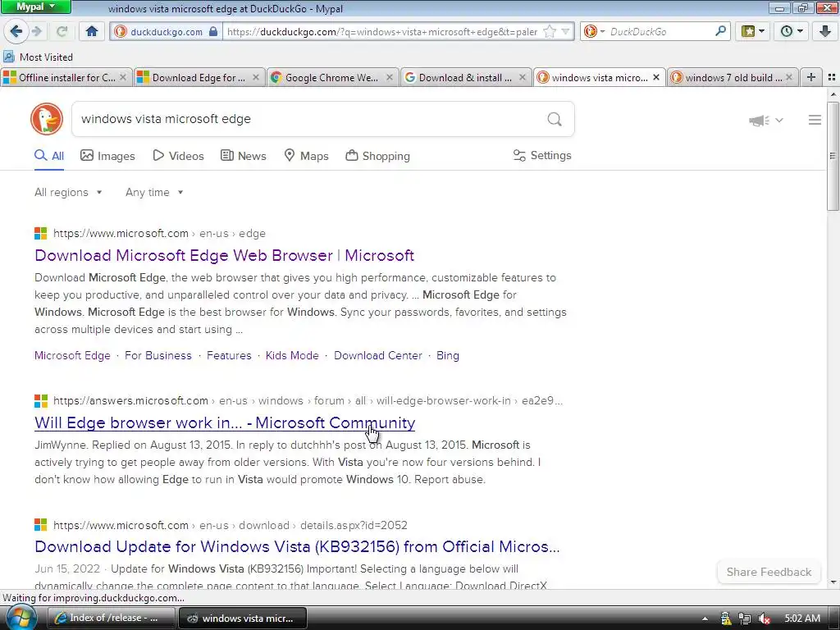Switch to News results
Viewport: 840px width, 630px height.
pos(243,156)
